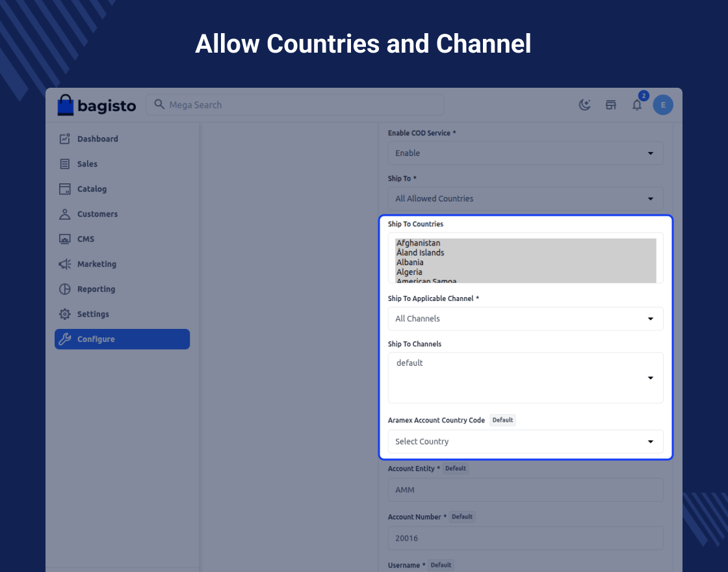The image size is (728, 572).
Task: Click the Customers sidebar icon
Action: [64, 214]
